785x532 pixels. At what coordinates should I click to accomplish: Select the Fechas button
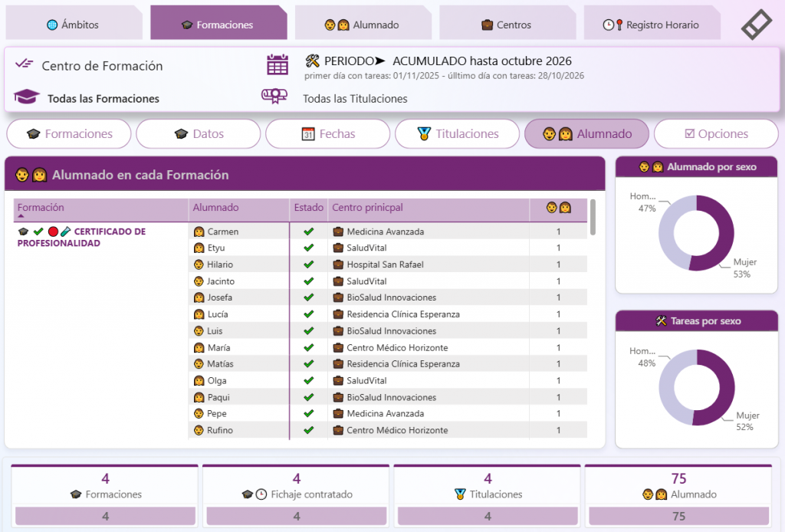pyautogui.click(x=328, y=133)
